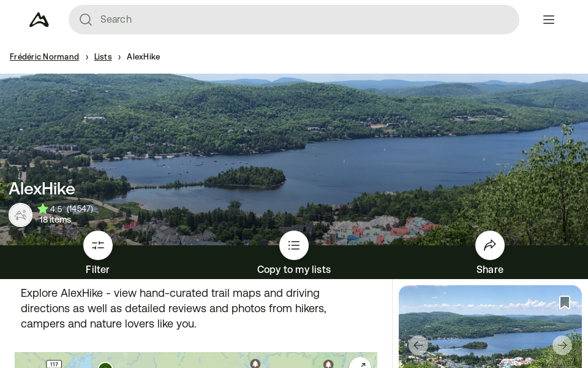The image size is (588, 368).
Task: Show next photo on trail card
Action: click(x=562, y=345)
